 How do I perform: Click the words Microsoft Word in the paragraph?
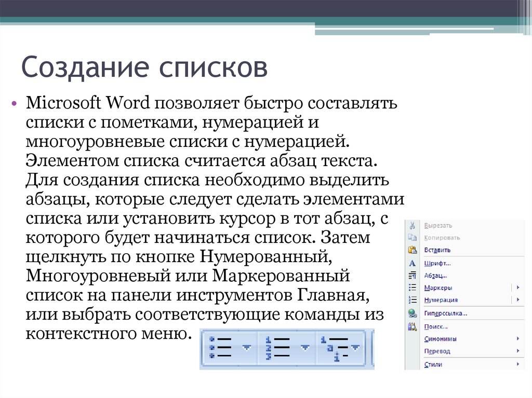click(87, 102)
